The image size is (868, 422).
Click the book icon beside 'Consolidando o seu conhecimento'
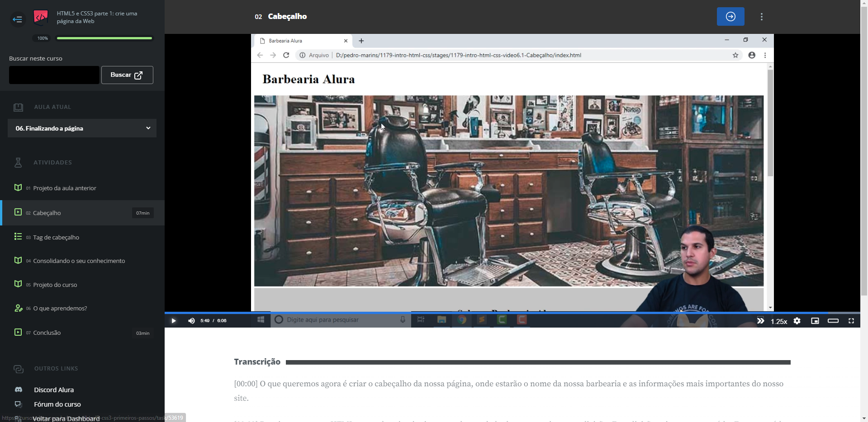[x=18, y=260]
